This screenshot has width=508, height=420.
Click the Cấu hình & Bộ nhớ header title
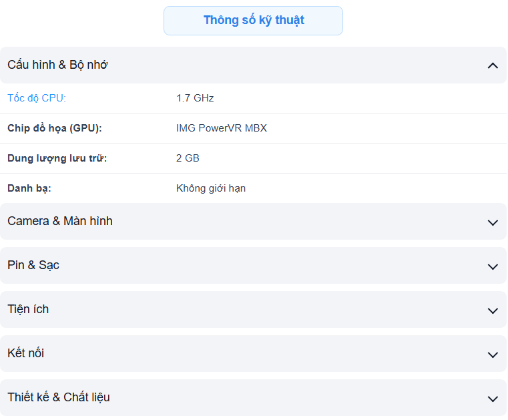(57, 65)
